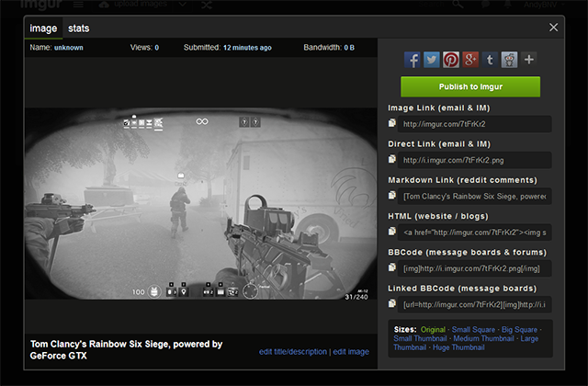This screenshot has width=588, height=386.
Task: Copy the BBCode to clipboard
Action: coord(392,267)
